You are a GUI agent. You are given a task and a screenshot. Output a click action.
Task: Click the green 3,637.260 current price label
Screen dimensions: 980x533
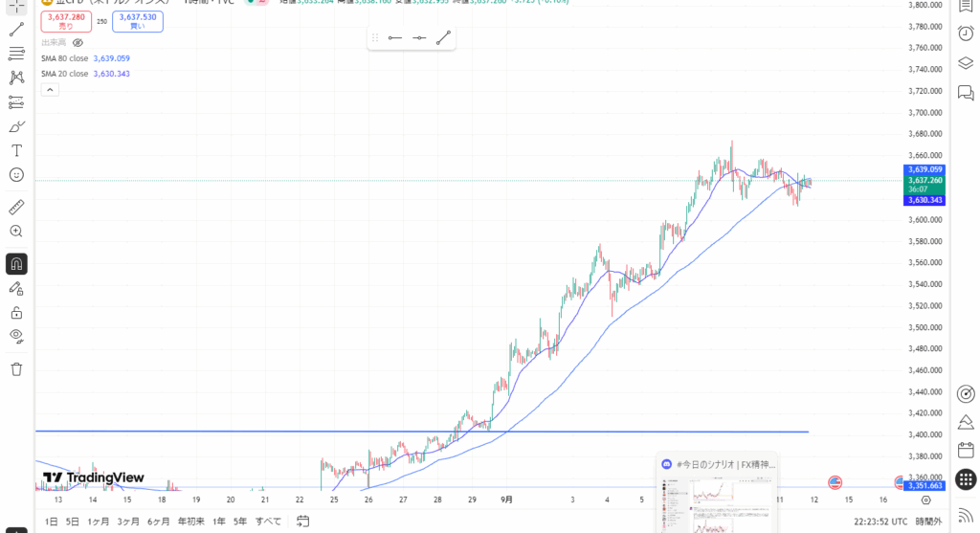(x=924, y=185)
